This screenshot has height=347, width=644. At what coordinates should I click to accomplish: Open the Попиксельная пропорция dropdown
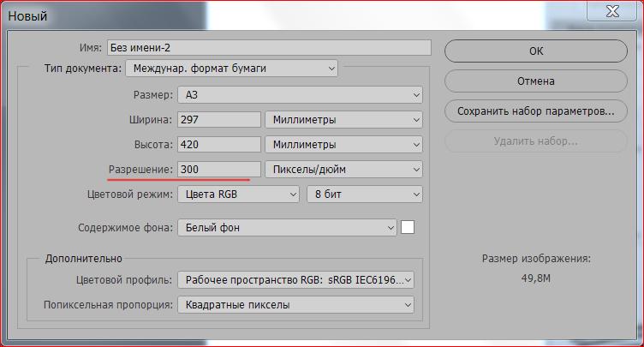click(x=295, y=305)
